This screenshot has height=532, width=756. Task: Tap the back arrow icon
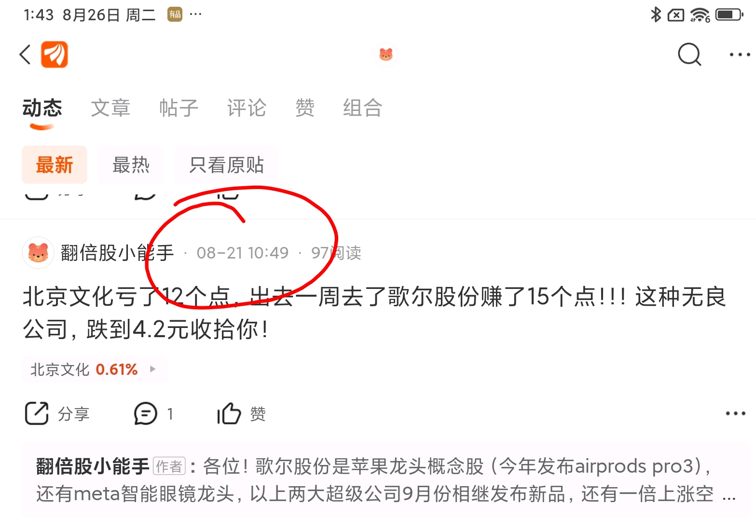pyautogui.click(x=25, y=55)
